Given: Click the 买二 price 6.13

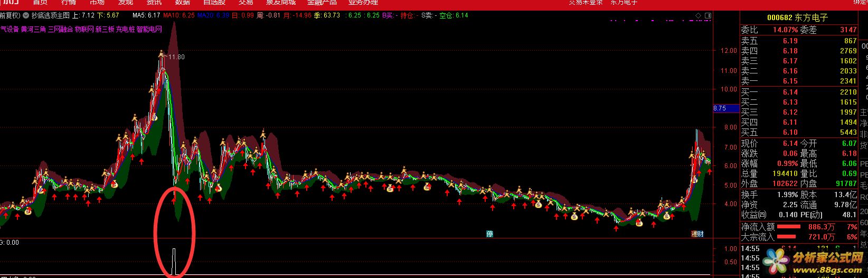Looking at the screenshot, I should click(x=790, y=102).
